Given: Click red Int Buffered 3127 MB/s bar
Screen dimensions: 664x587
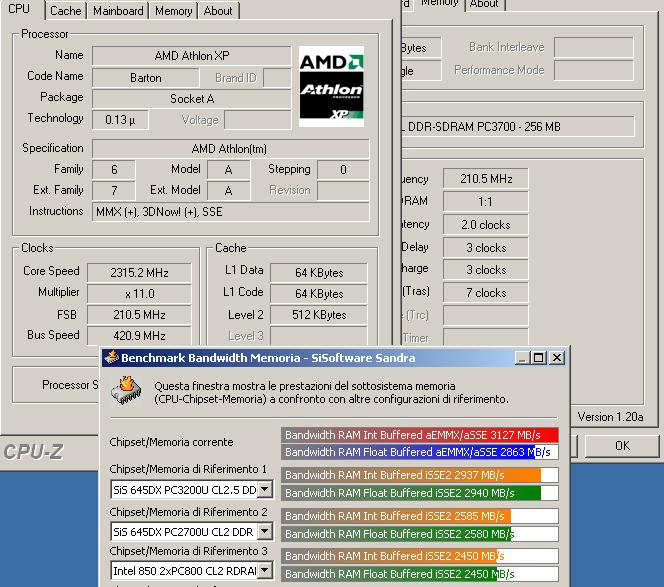Looking at the screenshot, I should coord(420,435).
